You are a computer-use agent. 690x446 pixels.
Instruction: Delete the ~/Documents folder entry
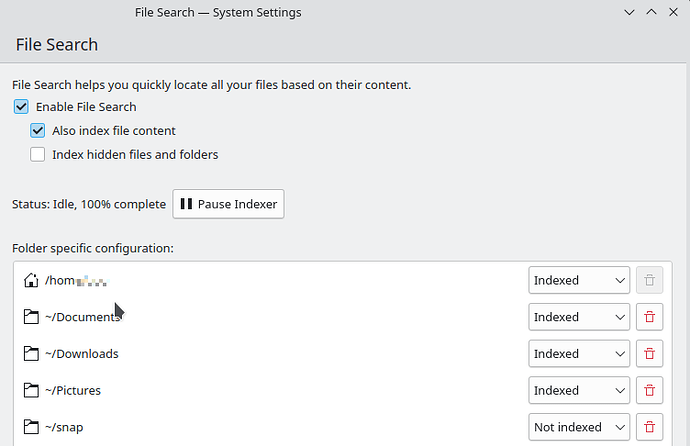pyautogui.click(x=649, y=317)
